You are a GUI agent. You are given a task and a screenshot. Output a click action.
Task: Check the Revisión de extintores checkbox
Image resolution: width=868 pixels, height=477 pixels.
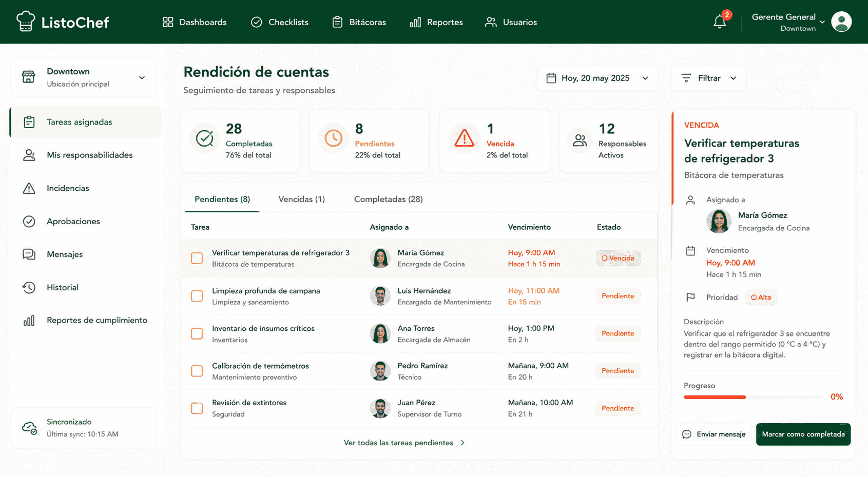coord(197,408)
